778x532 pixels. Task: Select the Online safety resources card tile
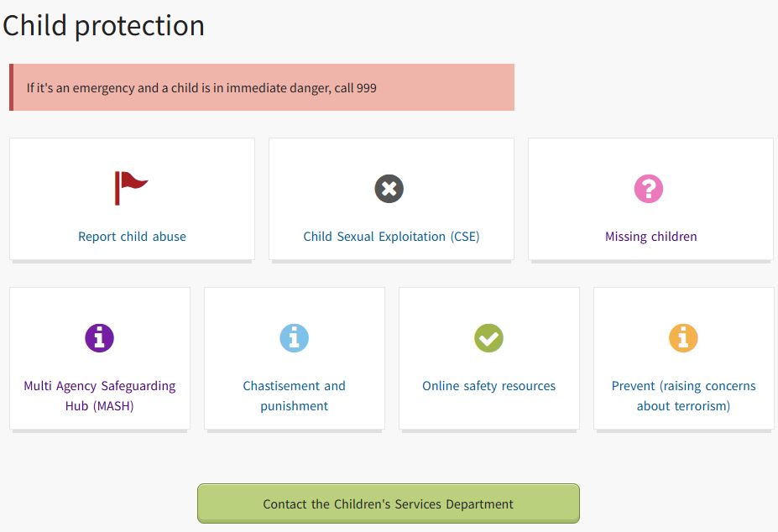point(488,359)
